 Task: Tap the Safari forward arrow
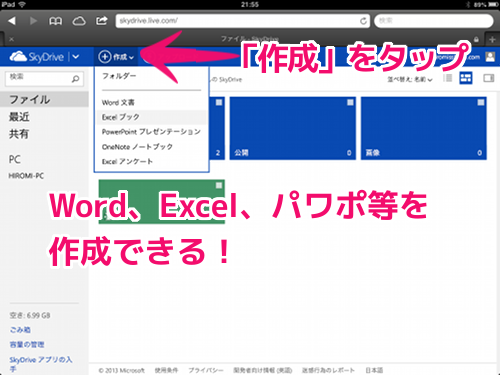point(33,21)
